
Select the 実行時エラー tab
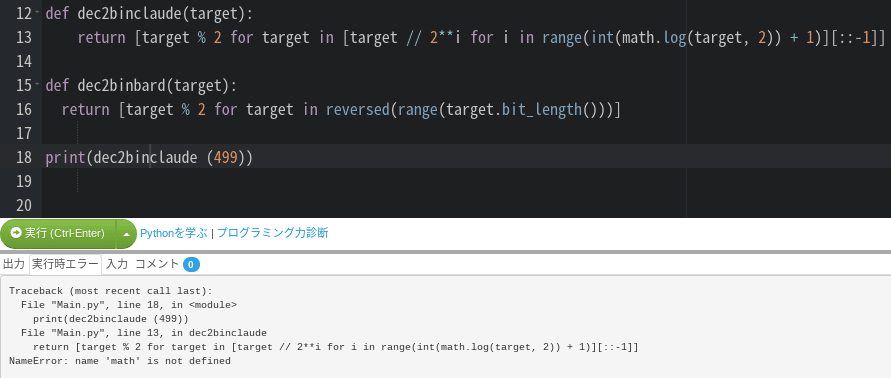click(65, 264)
